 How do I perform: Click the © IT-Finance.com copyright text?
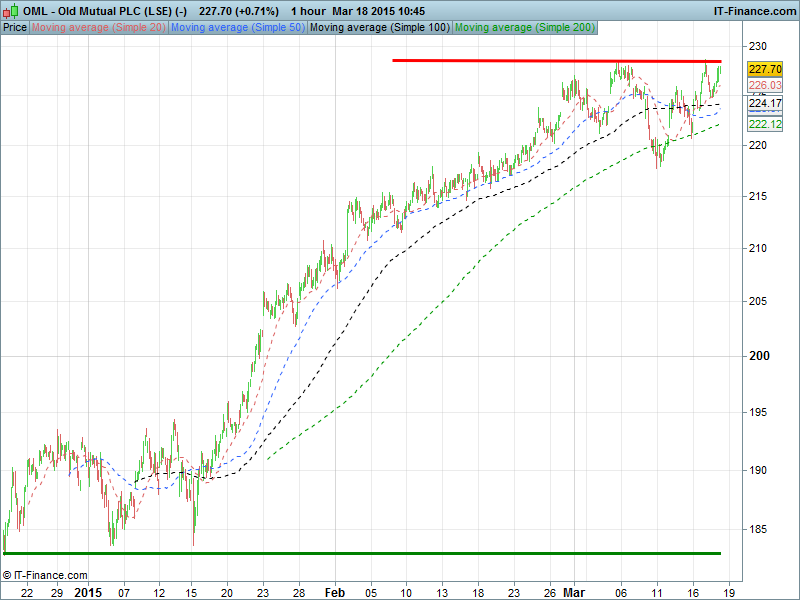point(45,575)
